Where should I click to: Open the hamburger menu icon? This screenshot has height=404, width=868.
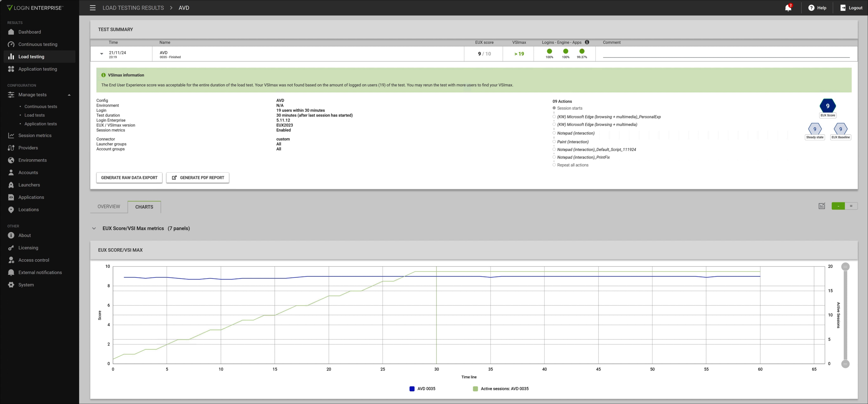pos(93,8)
